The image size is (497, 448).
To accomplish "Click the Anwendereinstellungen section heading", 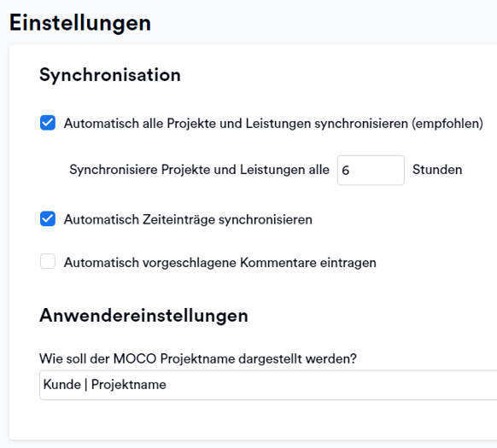I will pos(143,316).
